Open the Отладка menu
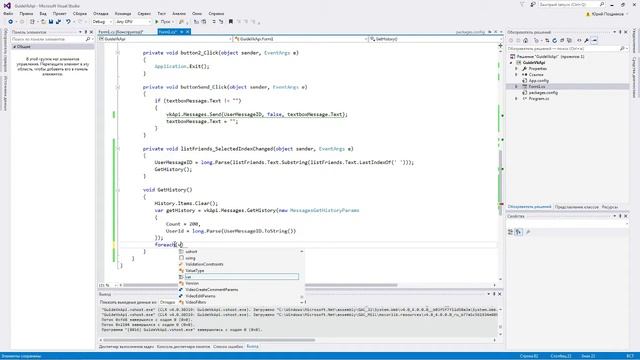Screen dimensions: 640x360 point(101,13)
